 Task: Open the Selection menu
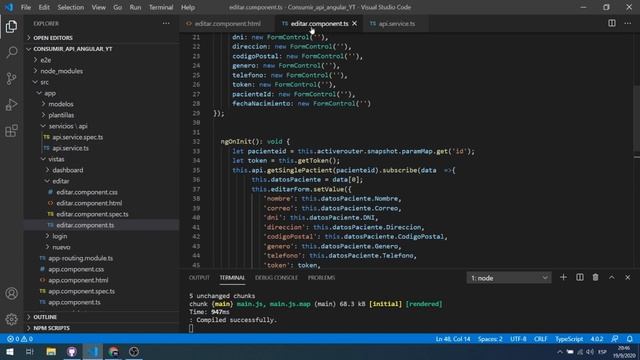[71, 7]
